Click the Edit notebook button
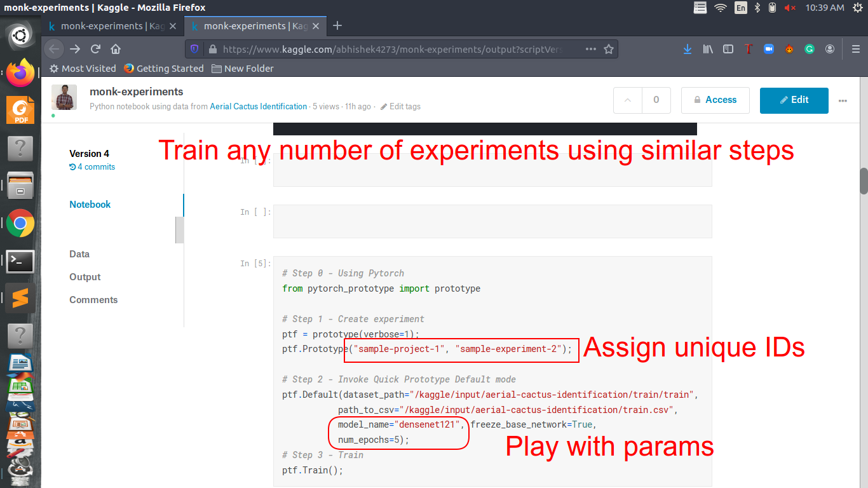 [794, 100]
